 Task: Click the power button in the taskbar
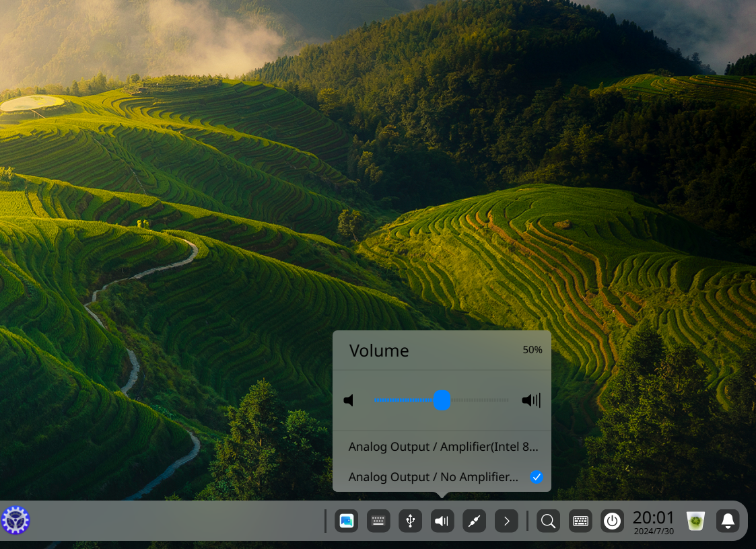coord(613,521)
